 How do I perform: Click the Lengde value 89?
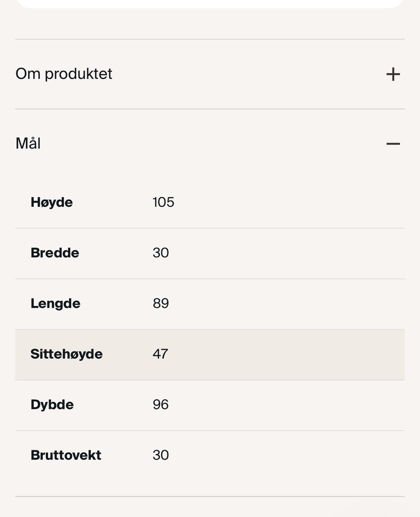coord(161,304)
